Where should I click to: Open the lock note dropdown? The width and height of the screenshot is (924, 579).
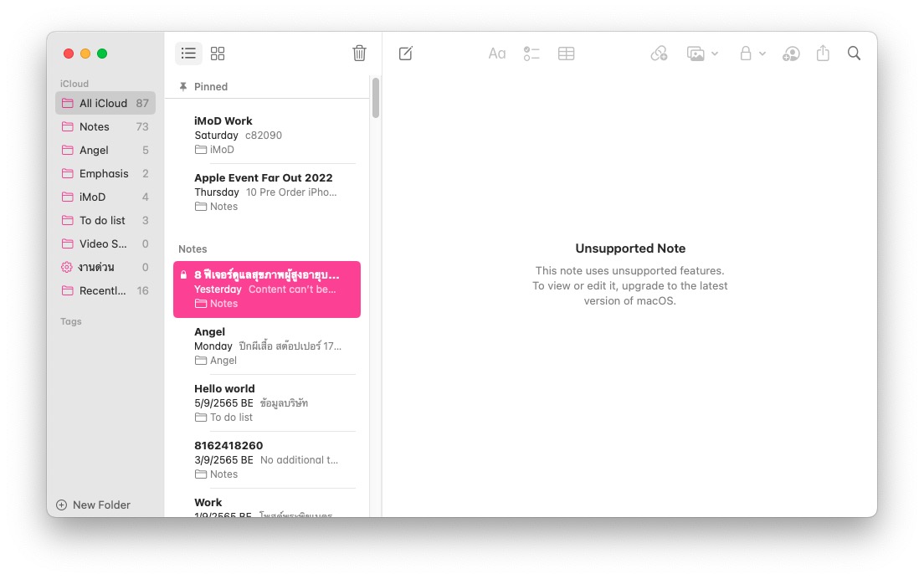click(x=752, y=54)
